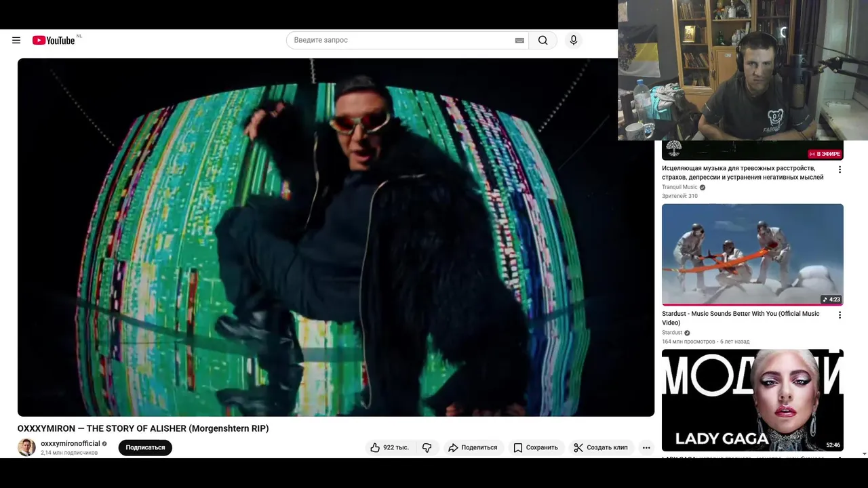Screen dimensions: 868x488
Task: Go to the YouTube home logo
Action: click(x=54, y=40)
